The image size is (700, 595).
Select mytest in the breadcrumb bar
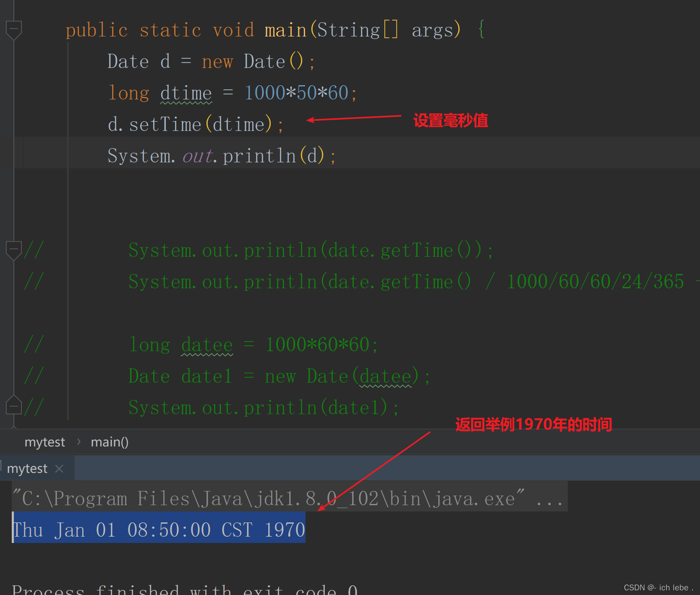point(44,442)
